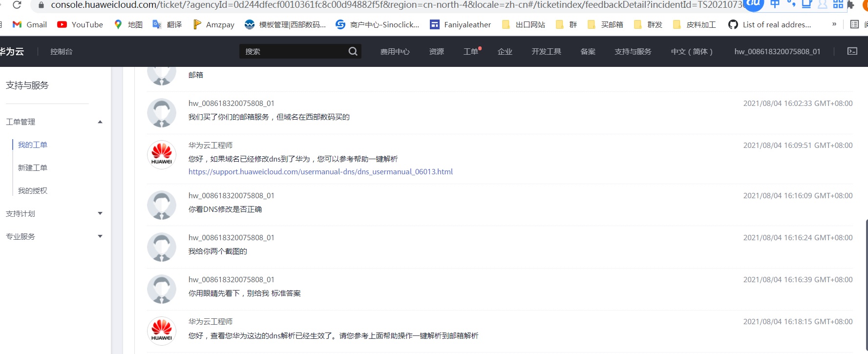Click the message 你看DNS修改是否正确
868x354 pixels.
pyautogui.click(x=225, y=209)
